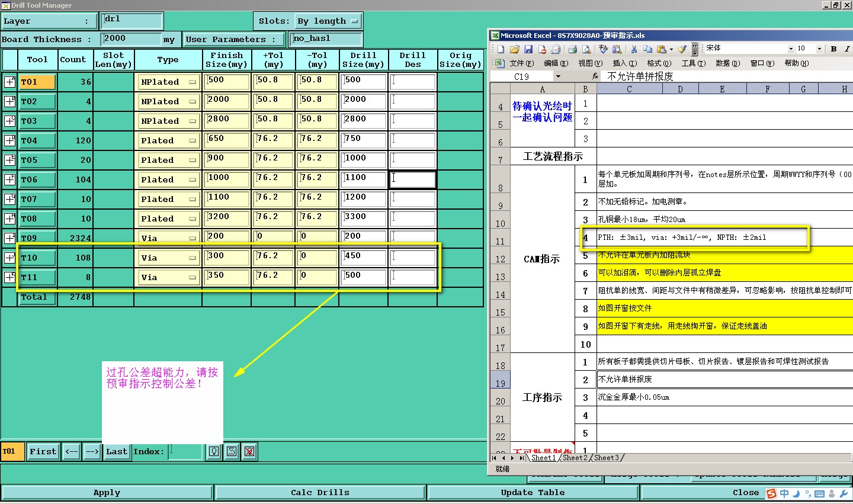Viewport: 853px width, 504px height.
Task: Open the Excel font name dropdown arrow
Action: pos(790,49)
